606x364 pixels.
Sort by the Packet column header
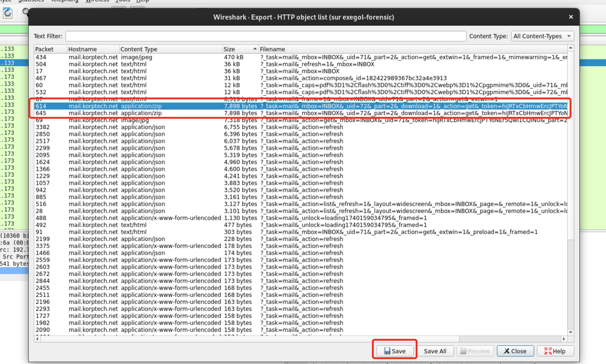(51, 49)
